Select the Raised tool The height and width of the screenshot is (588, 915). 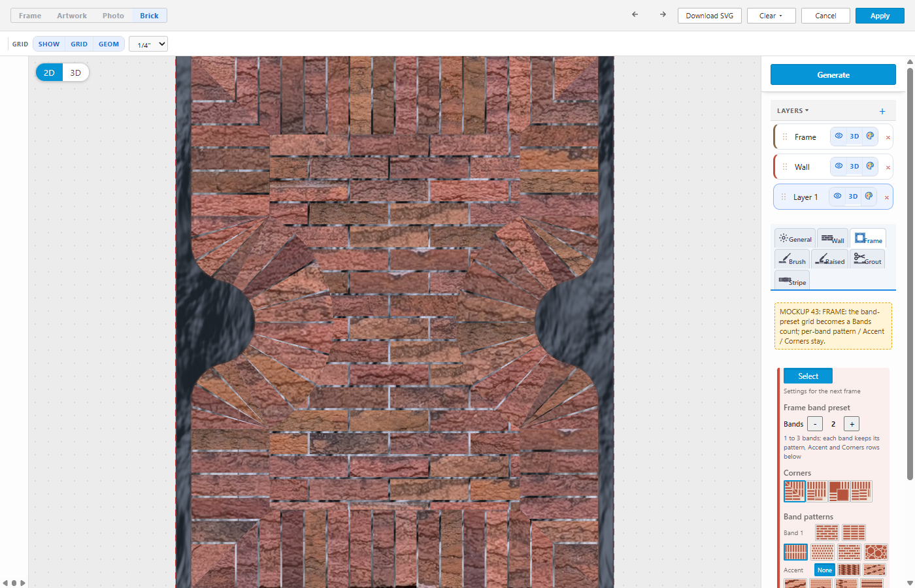point(829,259)
